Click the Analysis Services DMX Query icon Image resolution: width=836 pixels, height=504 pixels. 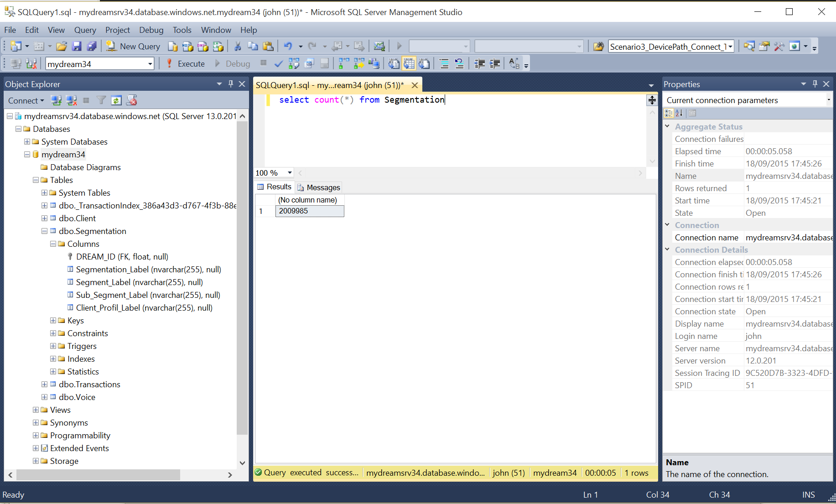coord(203,46)
